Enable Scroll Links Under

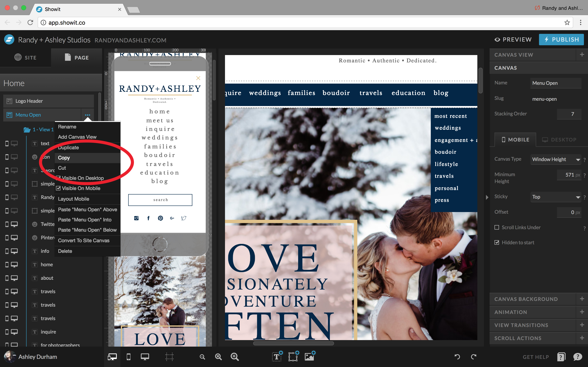(x=497, y=227)
